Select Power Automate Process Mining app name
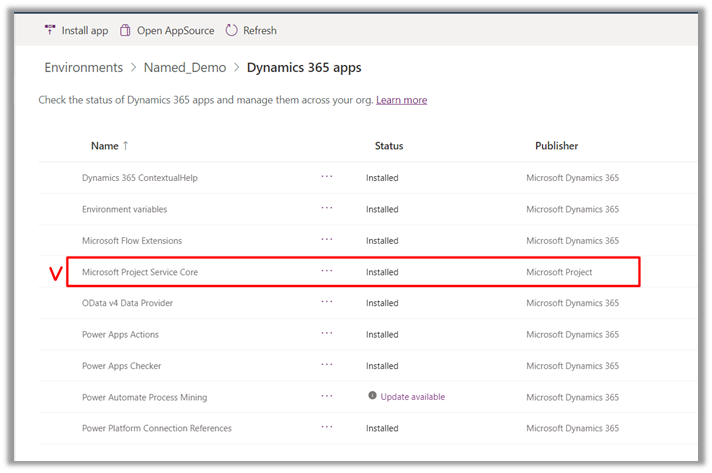The image size is (712, 473). 144,397
